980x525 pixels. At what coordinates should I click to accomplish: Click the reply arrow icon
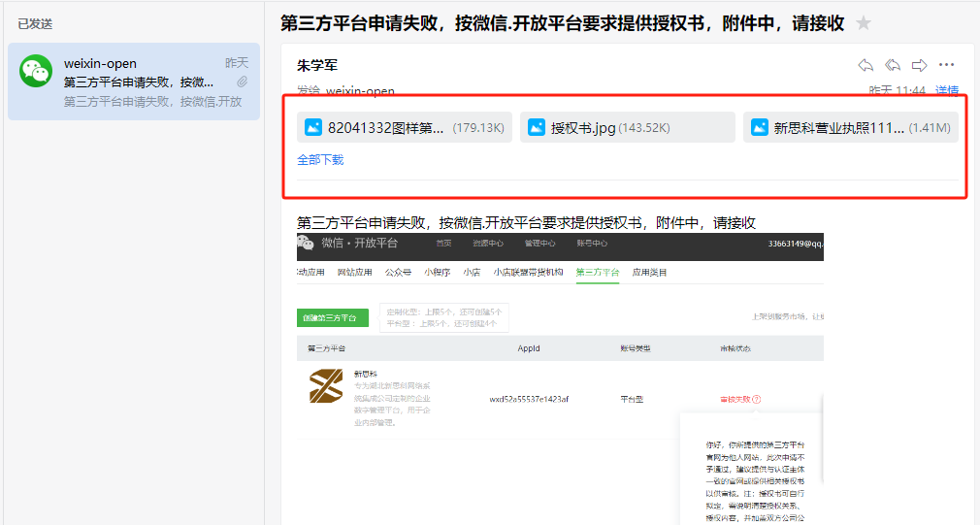click(x=866, y=65)
